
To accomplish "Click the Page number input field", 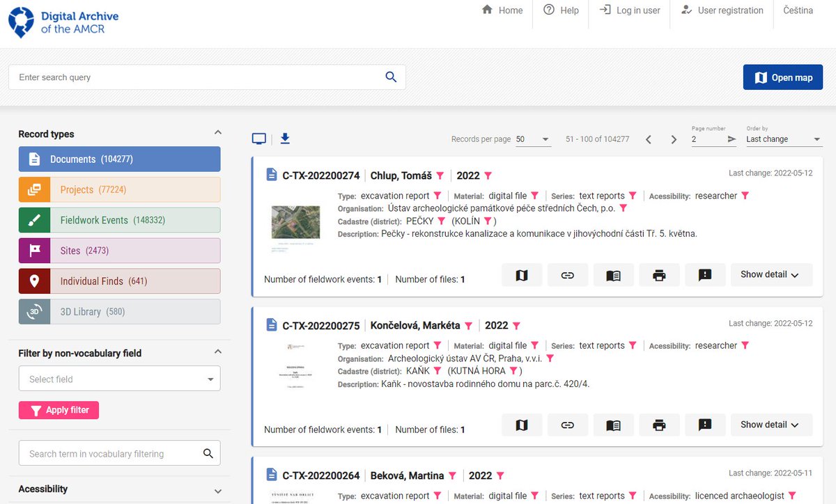I will pos(707,139).
